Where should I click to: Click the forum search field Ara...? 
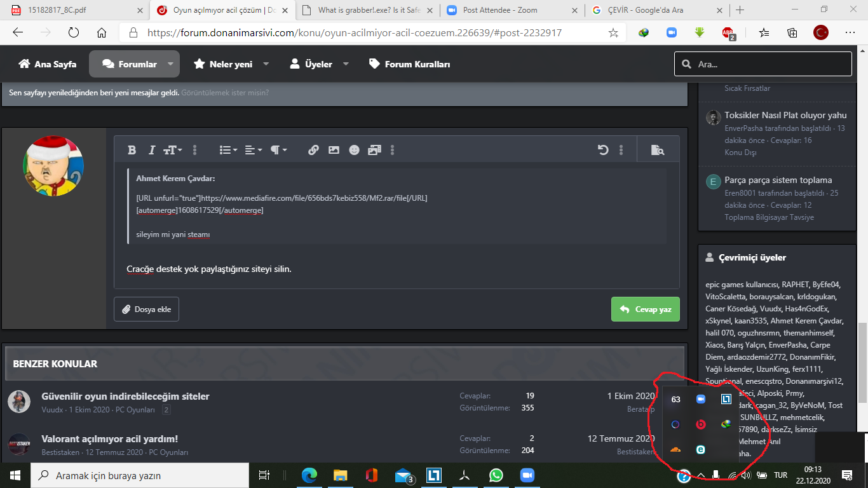pyautogui.click(x=763, y=64)
